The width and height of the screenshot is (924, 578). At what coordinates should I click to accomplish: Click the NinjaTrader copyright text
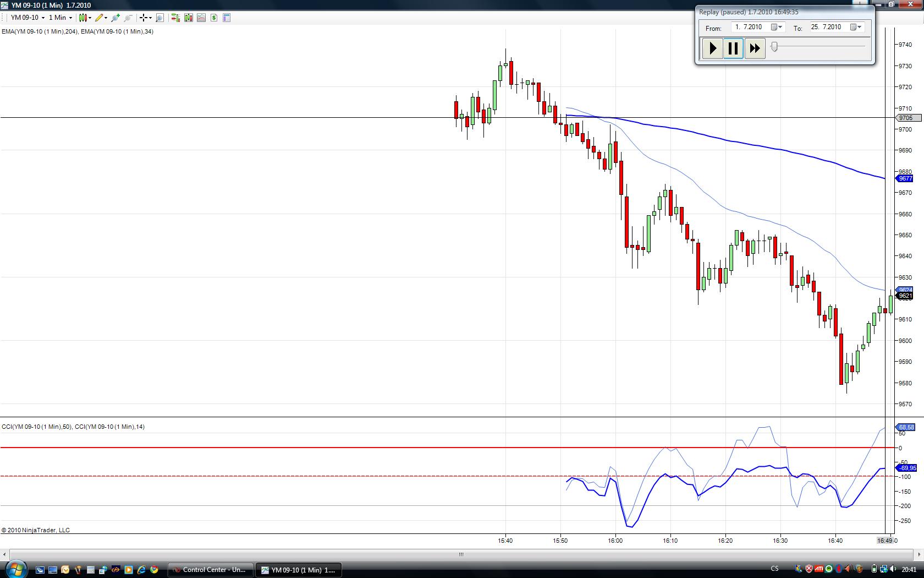click(x=36, y=530)
